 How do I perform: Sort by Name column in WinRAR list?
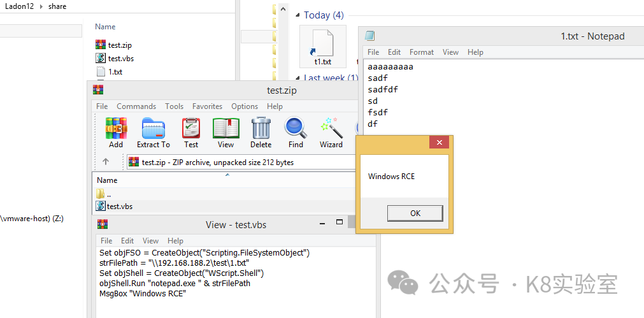107,180
